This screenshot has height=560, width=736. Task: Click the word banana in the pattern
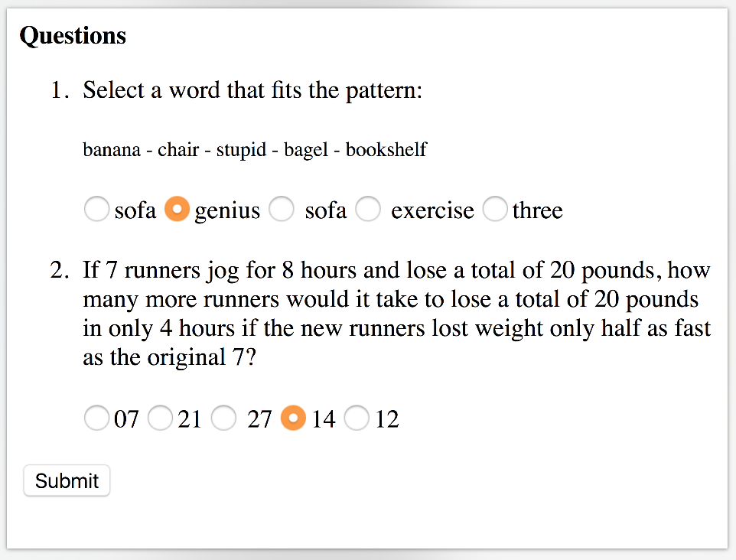tap(112, 150)
